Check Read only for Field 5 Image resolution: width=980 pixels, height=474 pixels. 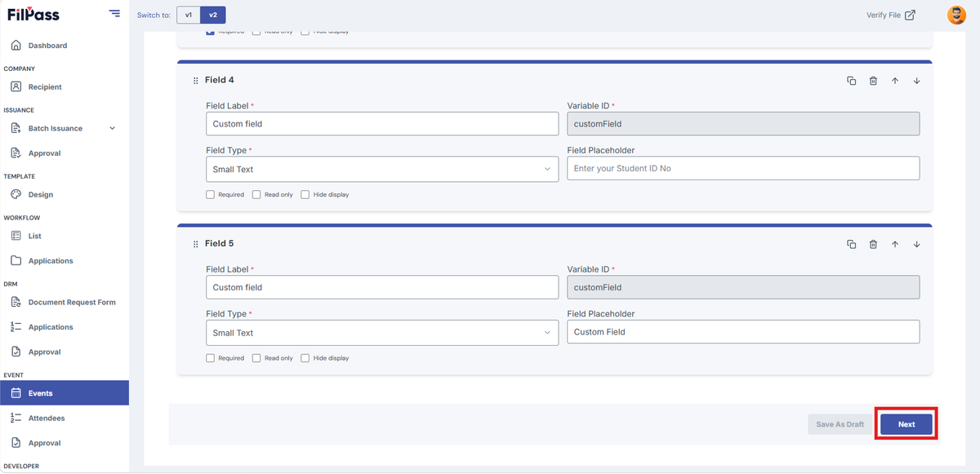point(256,358)
